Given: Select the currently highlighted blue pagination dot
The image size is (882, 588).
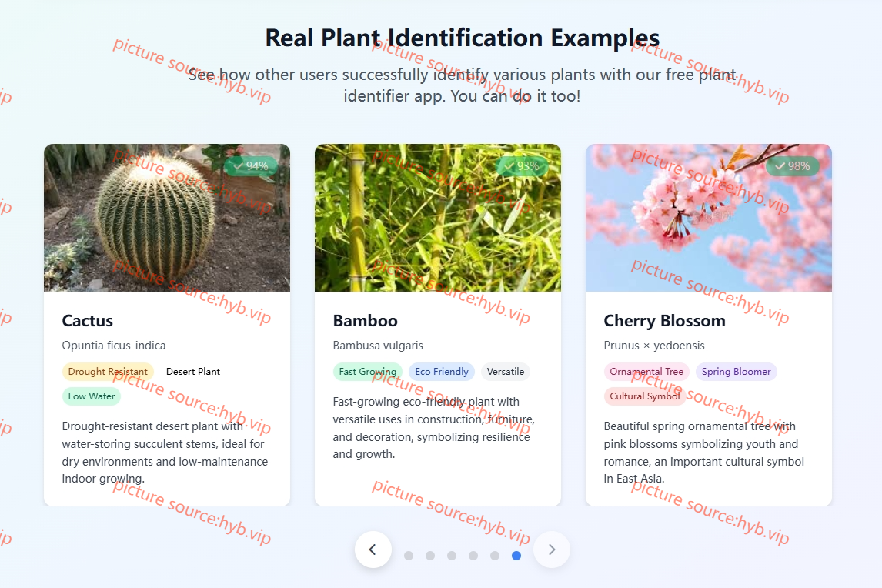Looking at the screenshot, I should point(516,555).
